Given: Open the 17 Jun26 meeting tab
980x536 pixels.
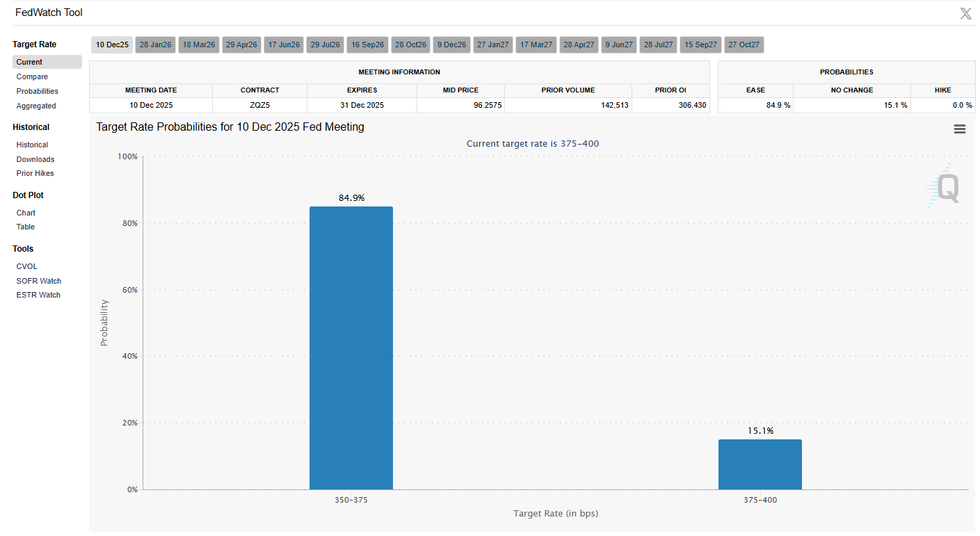Looking at the screenshot, I should click(284, 44).
